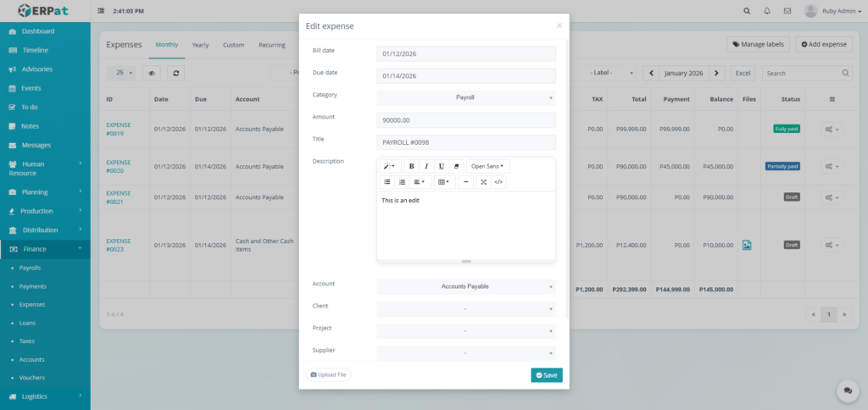Open the chat bubble icon
This screenshot has width=868, height=410.
click(x=848, y=391)
